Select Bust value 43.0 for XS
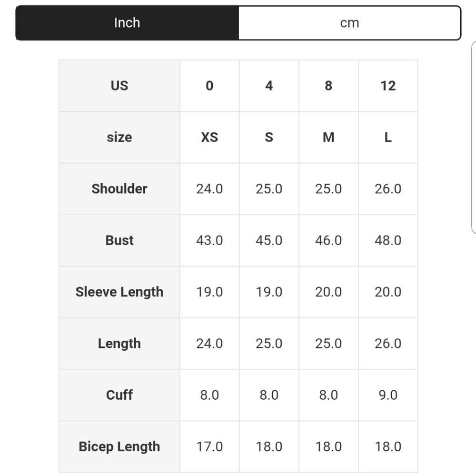The width and height of the screenshot is (476, 475). tap(209, 240)
